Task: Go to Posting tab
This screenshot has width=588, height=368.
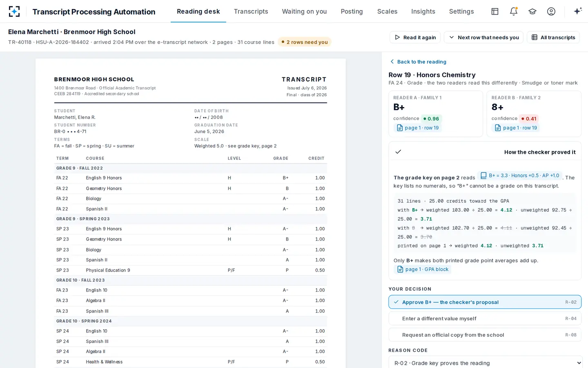Action: point(352,11)
